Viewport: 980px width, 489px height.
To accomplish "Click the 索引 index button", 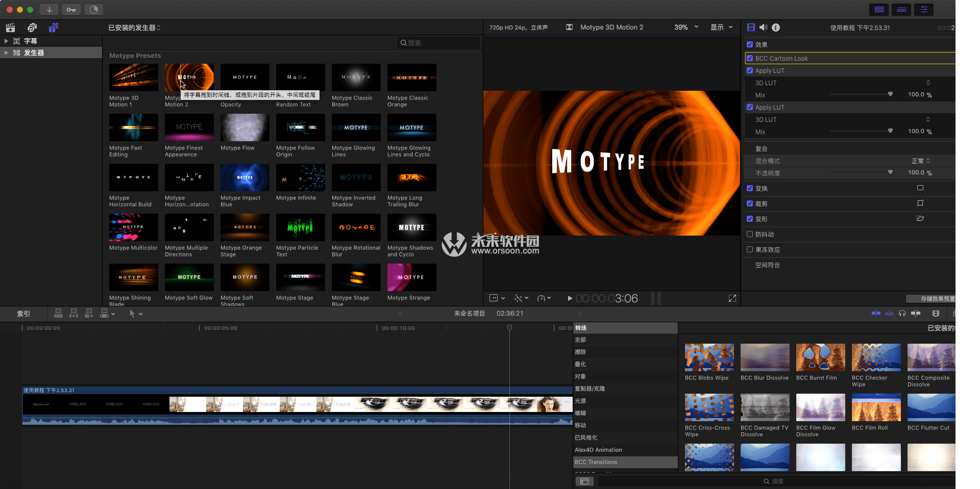I will coord(23,314).
